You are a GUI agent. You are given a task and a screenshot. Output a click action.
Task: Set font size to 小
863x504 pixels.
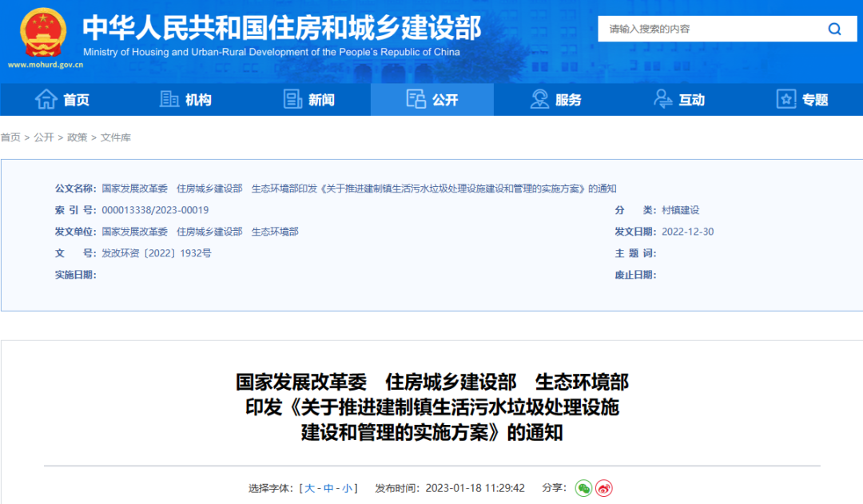click(x=348, y=488)
